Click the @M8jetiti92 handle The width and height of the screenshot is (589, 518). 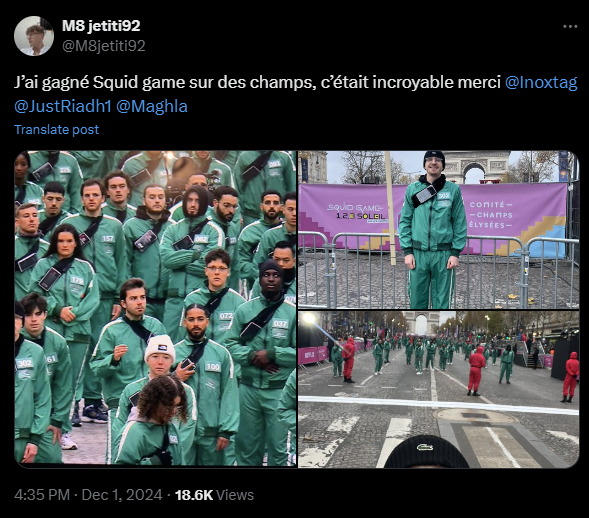tap(103, 46)
